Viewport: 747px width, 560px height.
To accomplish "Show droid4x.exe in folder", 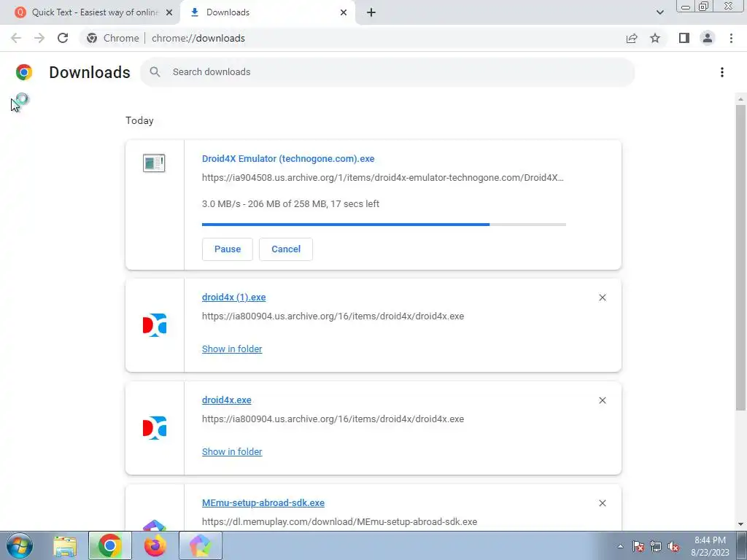I will [x=232, y=452].
